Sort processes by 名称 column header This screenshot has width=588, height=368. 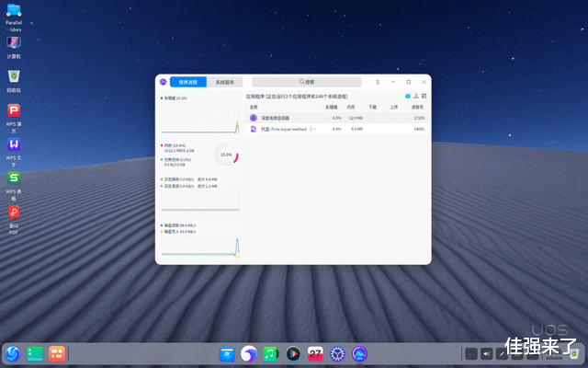(254, 107)
